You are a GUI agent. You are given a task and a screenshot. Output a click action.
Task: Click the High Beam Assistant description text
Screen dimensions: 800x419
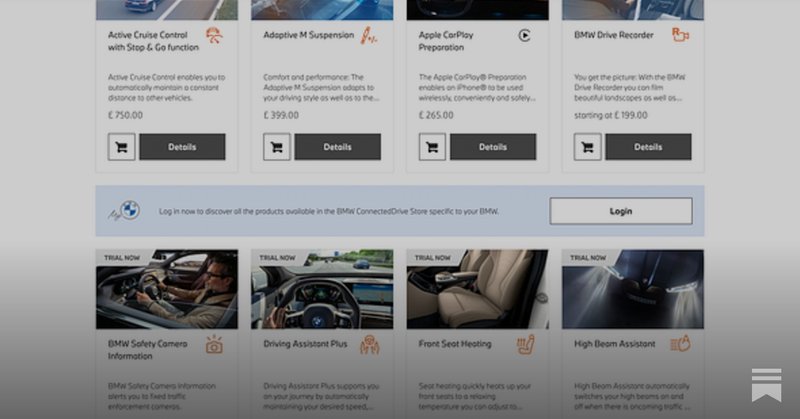(632, 396)
